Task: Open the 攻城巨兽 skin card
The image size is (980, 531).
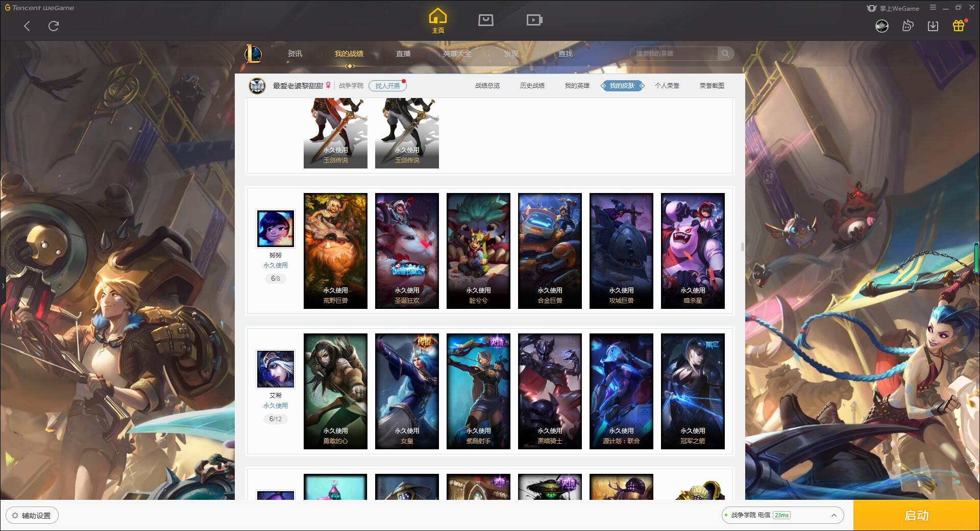Action: tap(621, 251)
